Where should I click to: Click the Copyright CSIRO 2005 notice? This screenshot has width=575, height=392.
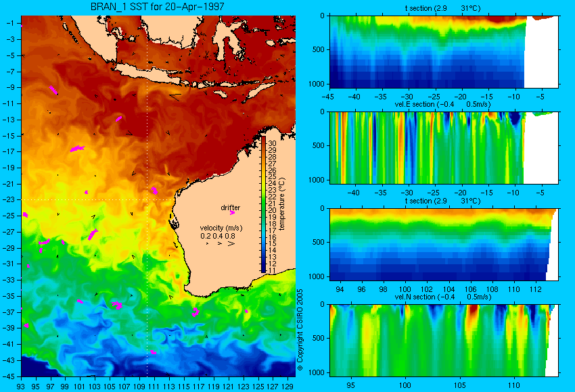pos(300,330)
